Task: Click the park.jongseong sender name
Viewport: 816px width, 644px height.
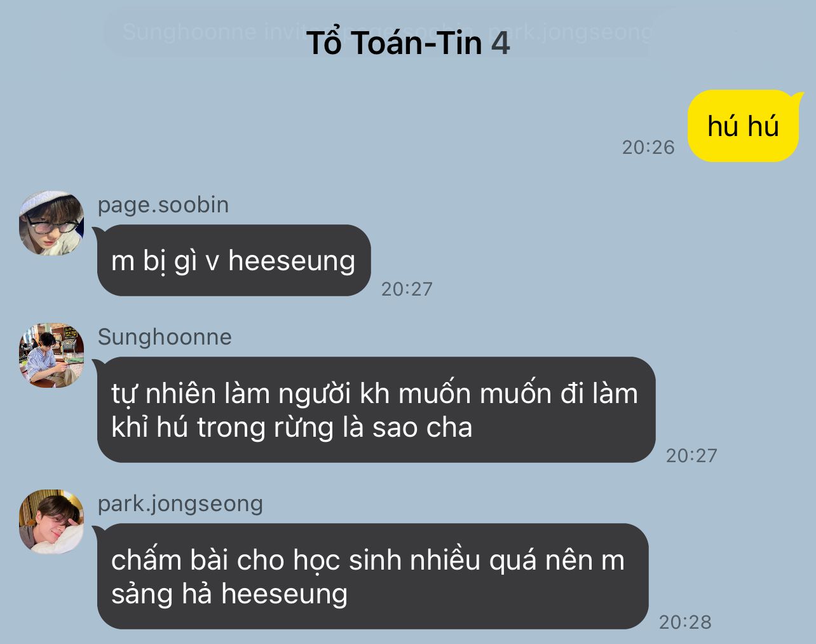Action: 180,504
